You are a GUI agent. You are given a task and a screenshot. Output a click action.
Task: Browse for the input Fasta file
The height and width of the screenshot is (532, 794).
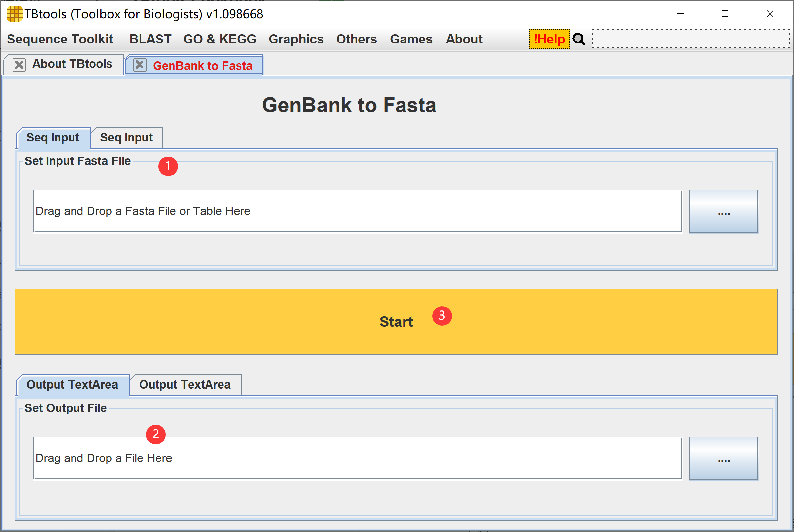(723, 211)
